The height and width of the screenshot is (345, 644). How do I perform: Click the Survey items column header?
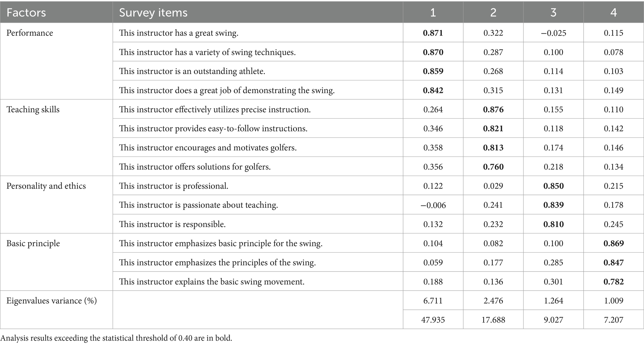pyautogui.click(x=153, y=12)
